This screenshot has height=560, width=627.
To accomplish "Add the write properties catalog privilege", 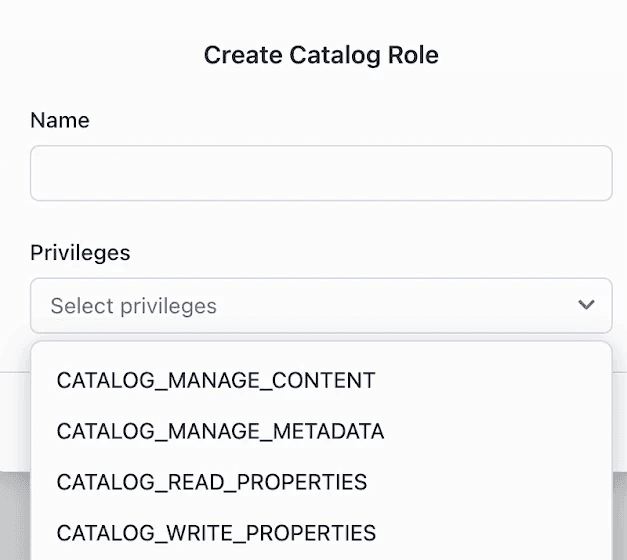I will click(x=216, y=532).
